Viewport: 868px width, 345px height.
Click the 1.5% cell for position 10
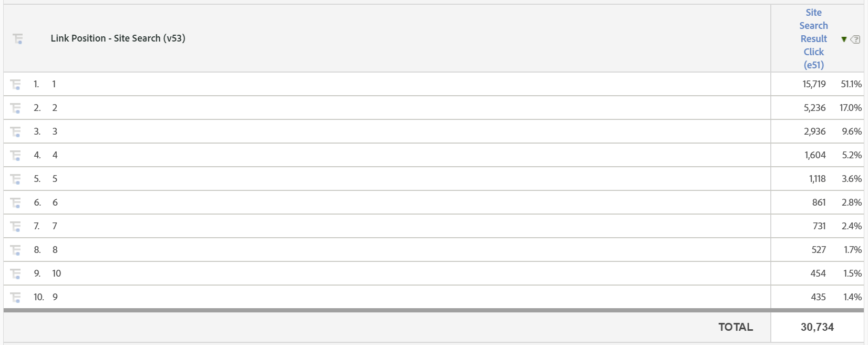coord(852,273)
